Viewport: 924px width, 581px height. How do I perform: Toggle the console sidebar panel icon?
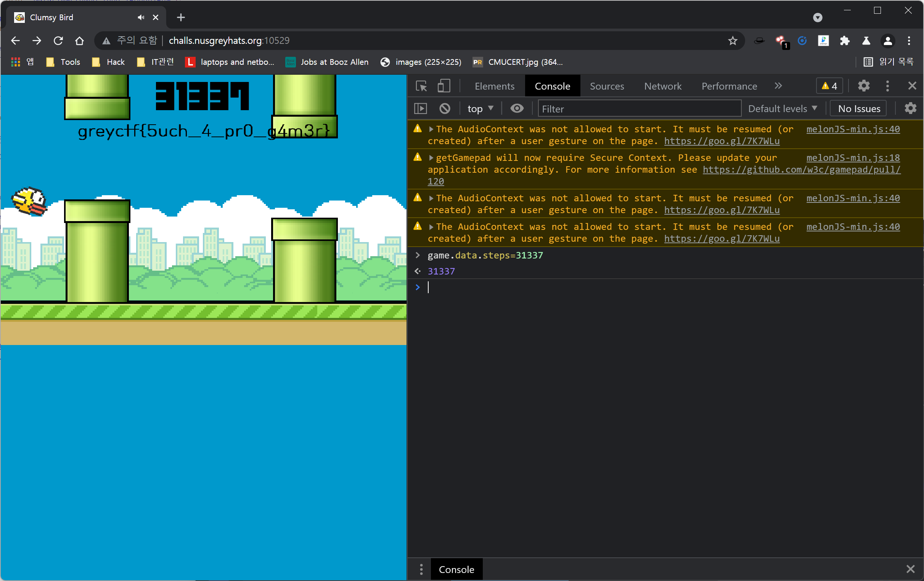click(421, 109)
